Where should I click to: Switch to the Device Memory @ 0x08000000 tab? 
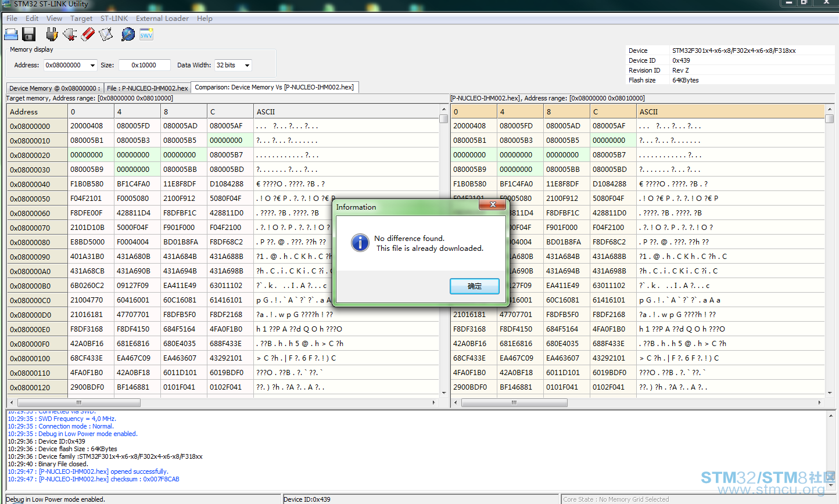tap(55, 88)
